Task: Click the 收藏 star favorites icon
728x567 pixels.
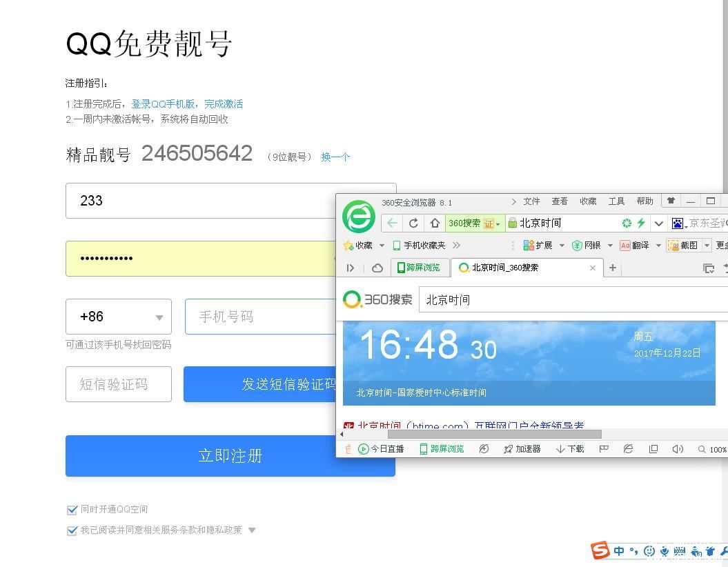Action: click(x=358, y=245)
